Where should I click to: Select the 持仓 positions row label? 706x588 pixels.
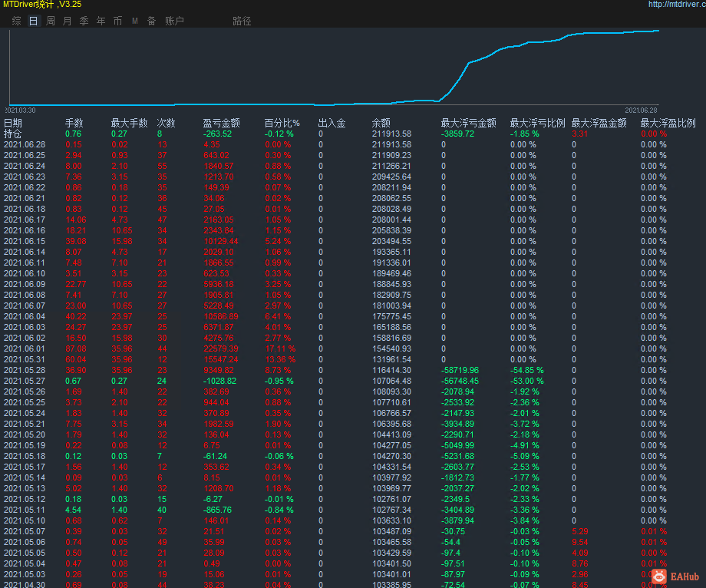13,134
